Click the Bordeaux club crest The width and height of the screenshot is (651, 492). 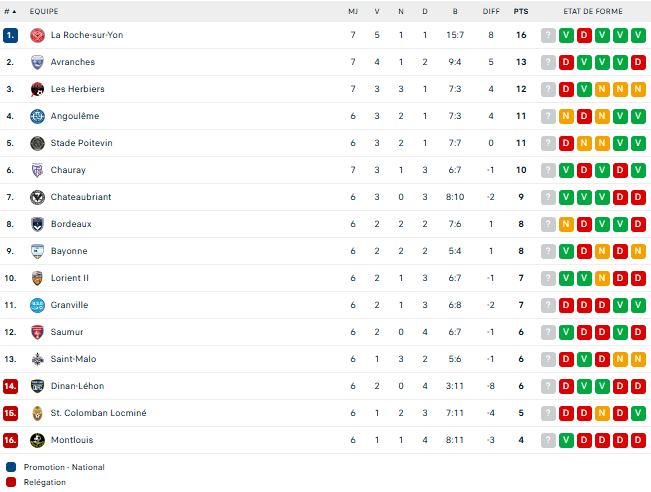tap(38, 224)
